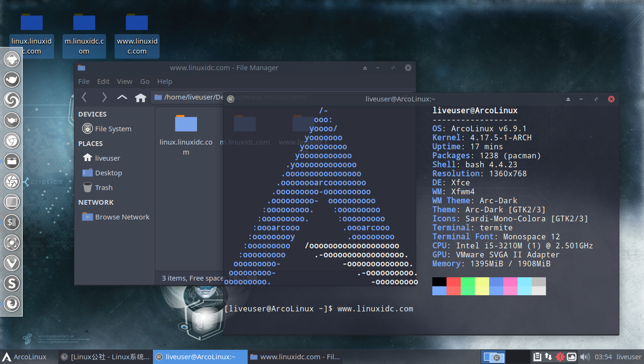644x364 pixels.
Task: Click 'Shell: bash 4.4.23' terminal line
Action: coord(474,165)
